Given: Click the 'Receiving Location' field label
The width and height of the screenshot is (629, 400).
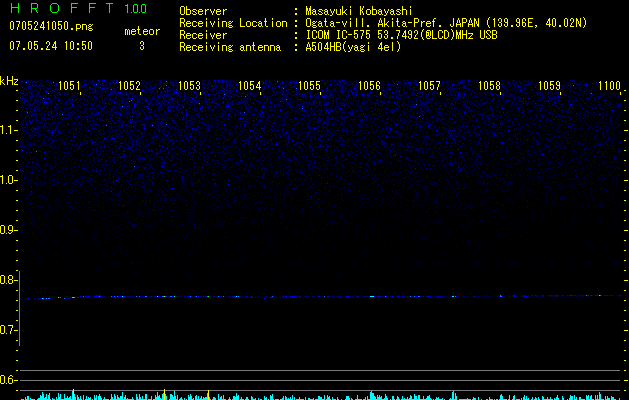Looking at the screenshot, I should tap(233, 23).
